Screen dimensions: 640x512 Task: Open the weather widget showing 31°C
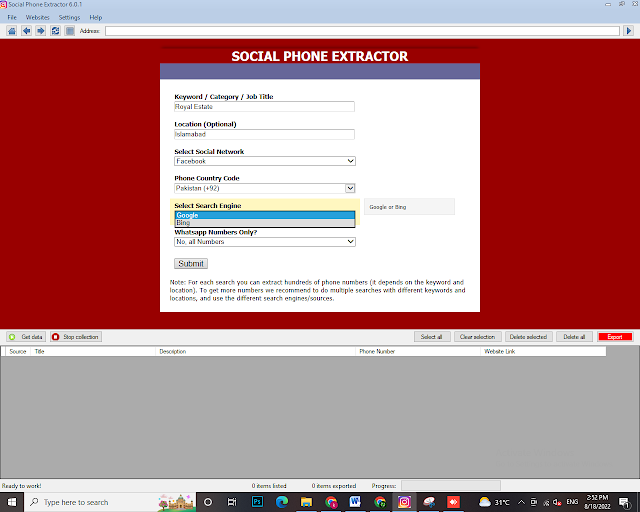click(494, 502)
